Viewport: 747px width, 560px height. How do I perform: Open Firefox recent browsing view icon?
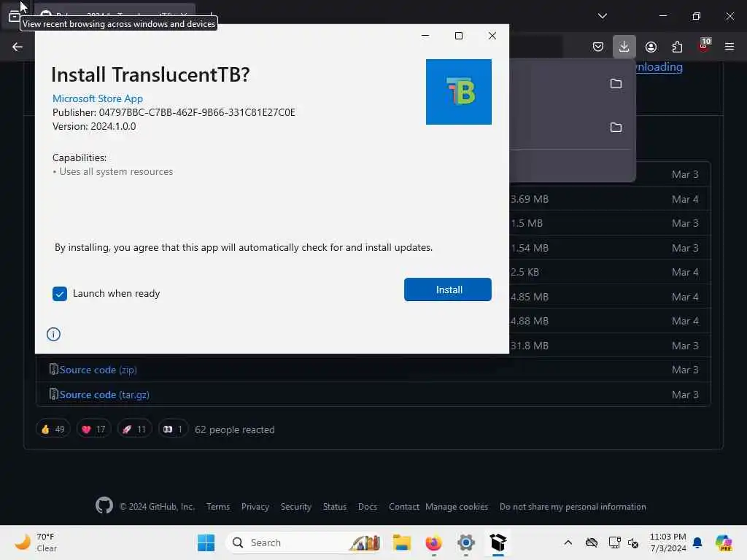point(14,17)
